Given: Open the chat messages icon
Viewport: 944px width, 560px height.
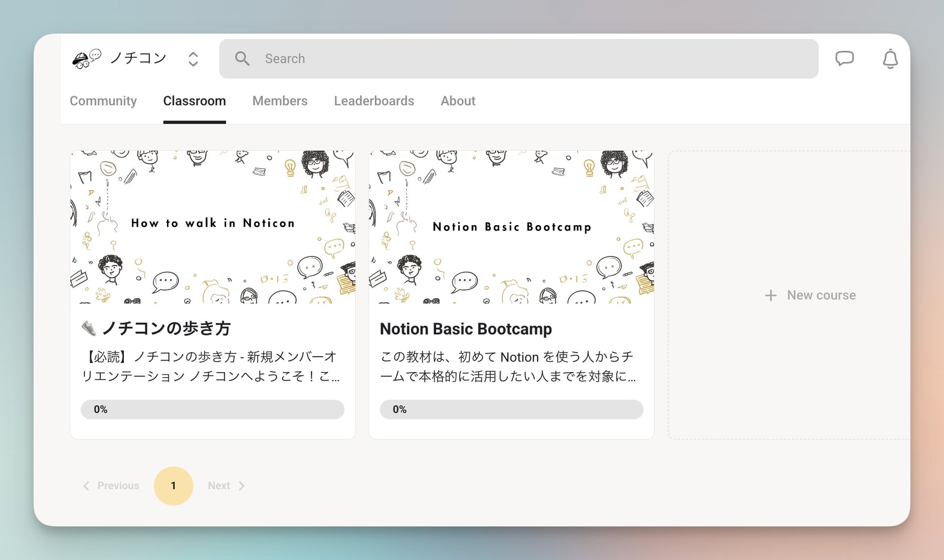Looking at the screenshot, I should click(x=845, y=59).
